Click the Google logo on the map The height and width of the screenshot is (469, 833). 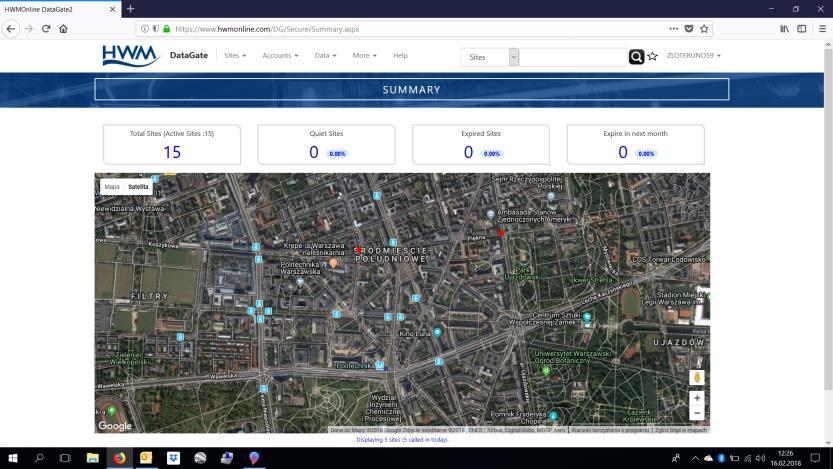[x=115, y=426]
